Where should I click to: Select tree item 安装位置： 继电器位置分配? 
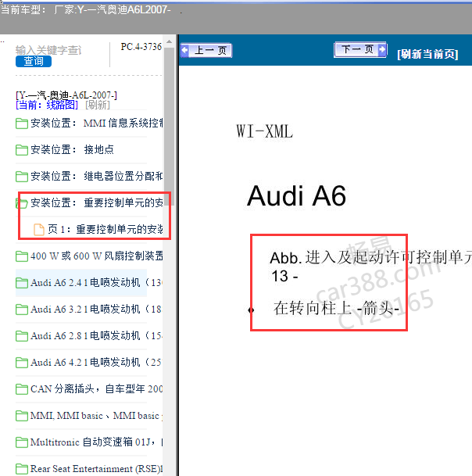[x=97, y=177]
